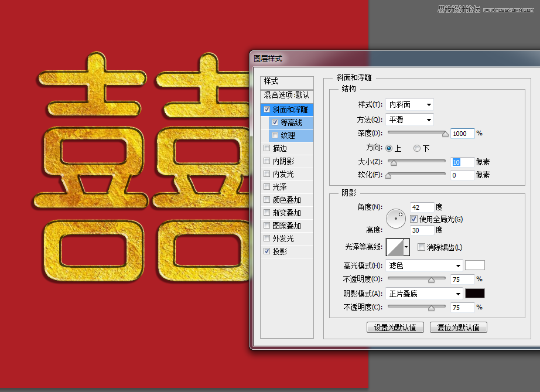Uncheck the 等高线 contour checkbox

pyautogui.click(x=275, y=122)
